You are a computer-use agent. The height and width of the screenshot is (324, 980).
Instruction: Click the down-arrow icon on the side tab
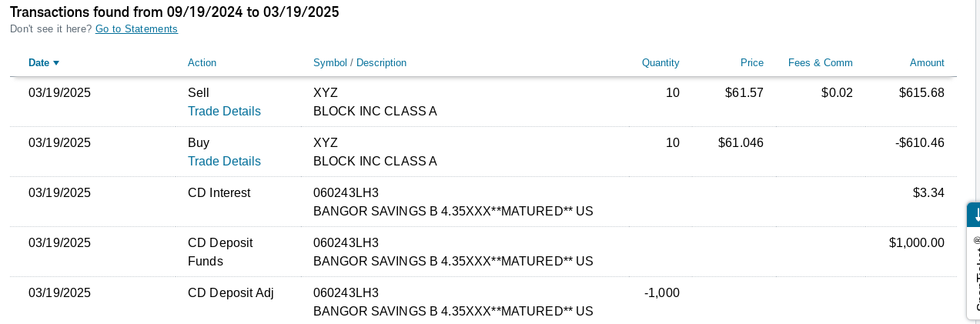[976, 215]
